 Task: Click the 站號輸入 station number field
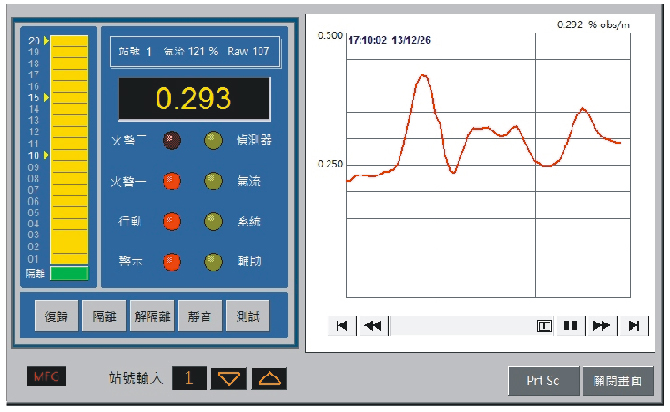tap(190, 378)
